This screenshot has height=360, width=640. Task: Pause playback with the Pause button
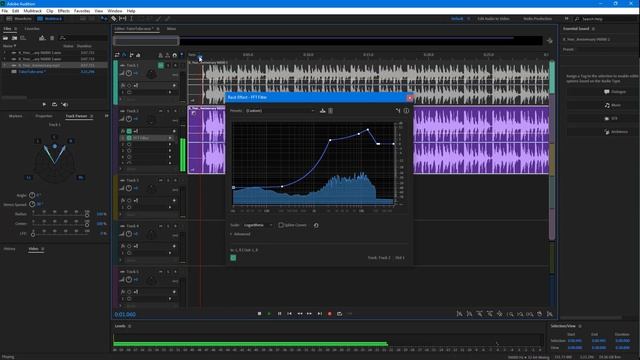coord(279,313)
